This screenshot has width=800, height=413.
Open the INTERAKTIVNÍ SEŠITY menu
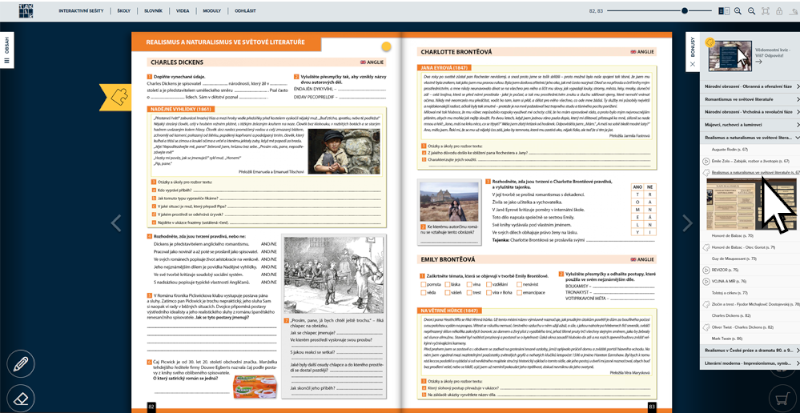pos(82,11)
